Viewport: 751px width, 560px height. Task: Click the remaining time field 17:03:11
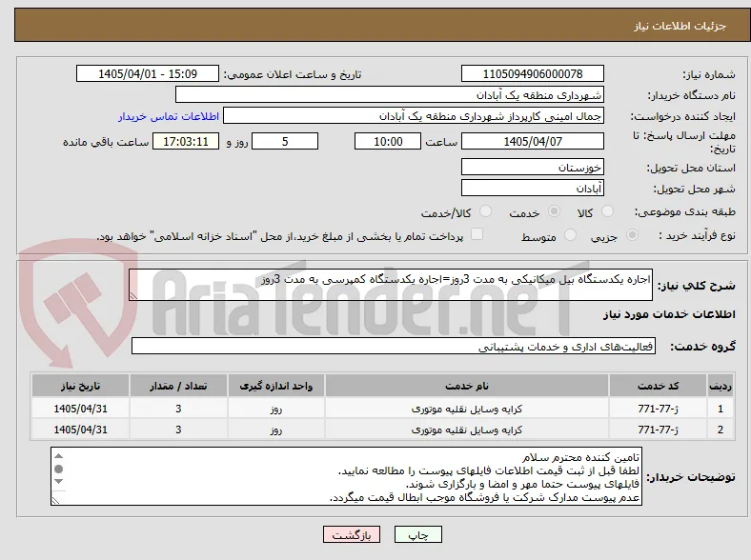(x=186, y=141)
